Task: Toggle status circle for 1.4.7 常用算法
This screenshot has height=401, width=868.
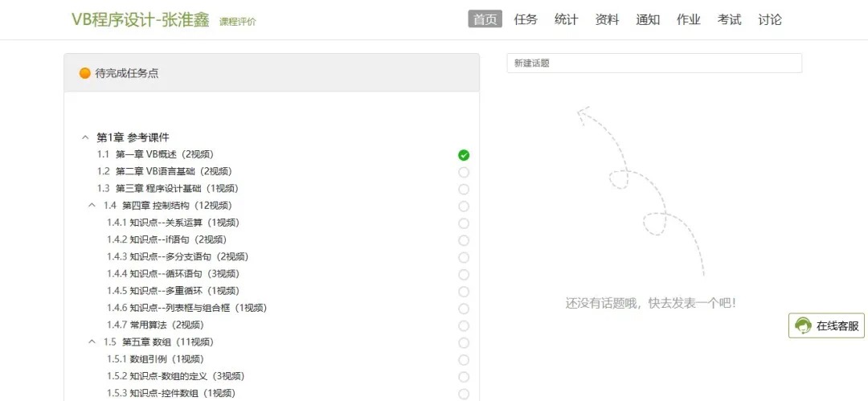Action: (x=464, y=325)
